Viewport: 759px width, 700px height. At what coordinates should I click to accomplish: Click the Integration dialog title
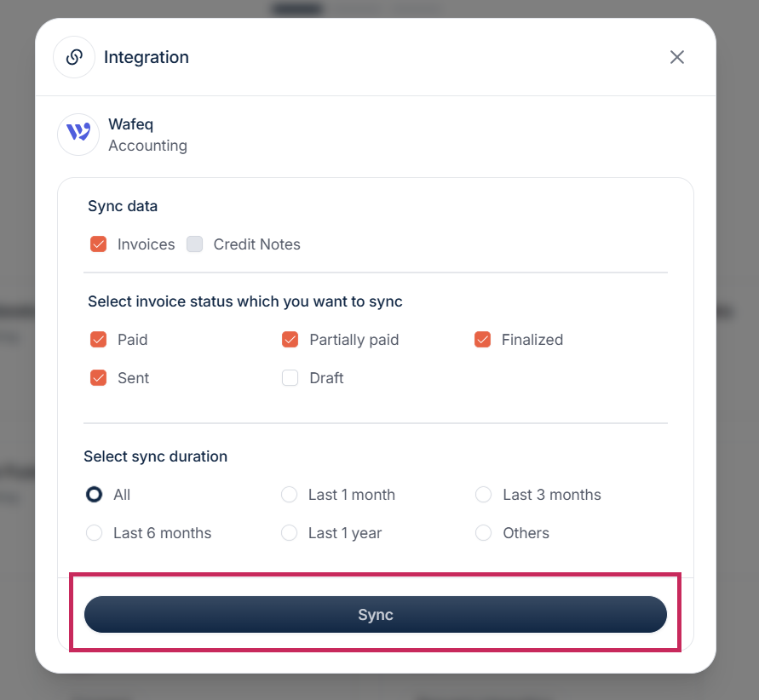coord(147,57)
